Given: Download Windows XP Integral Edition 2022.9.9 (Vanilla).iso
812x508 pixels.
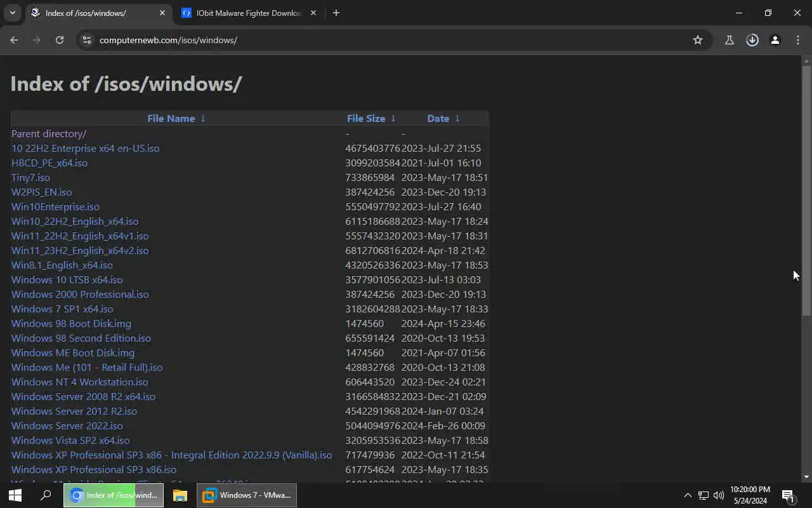Looking at the screenshot, I should [172, 455].
